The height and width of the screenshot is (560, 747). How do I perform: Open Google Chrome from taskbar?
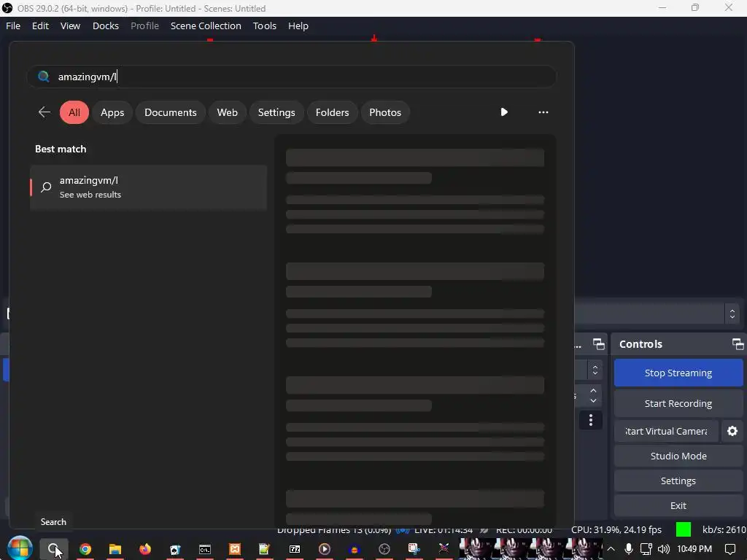[85, 549]
